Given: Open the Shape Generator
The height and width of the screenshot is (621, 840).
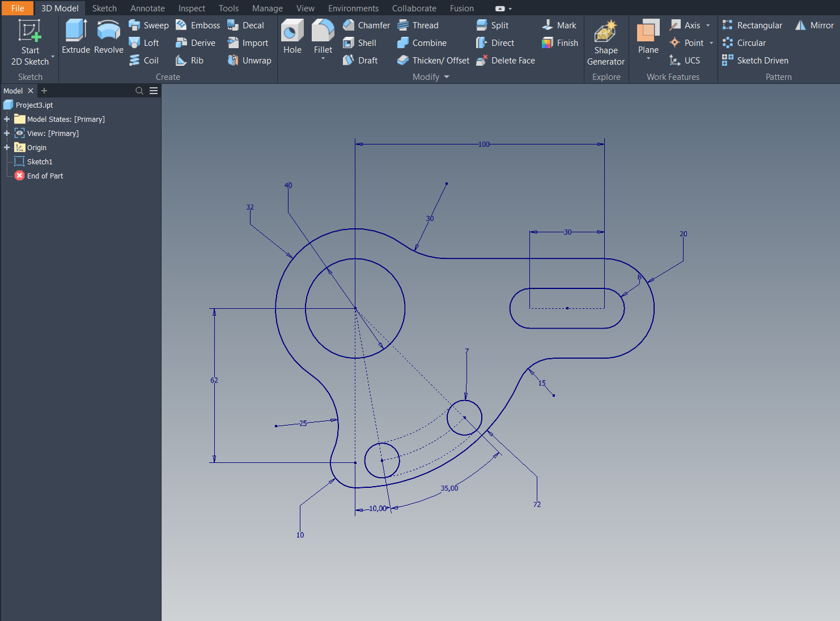Looking at the screenshot, I should (x=606, y=42).
